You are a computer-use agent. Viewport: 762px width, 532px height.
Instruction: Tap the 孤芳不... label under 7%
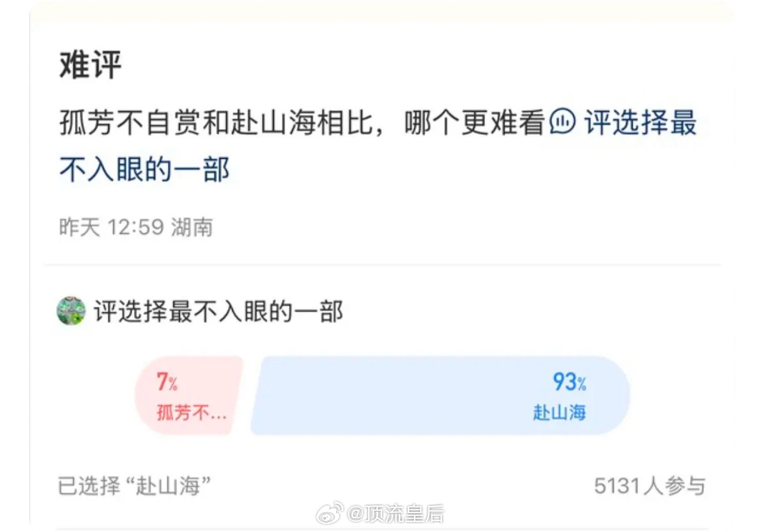click(192, 413)
